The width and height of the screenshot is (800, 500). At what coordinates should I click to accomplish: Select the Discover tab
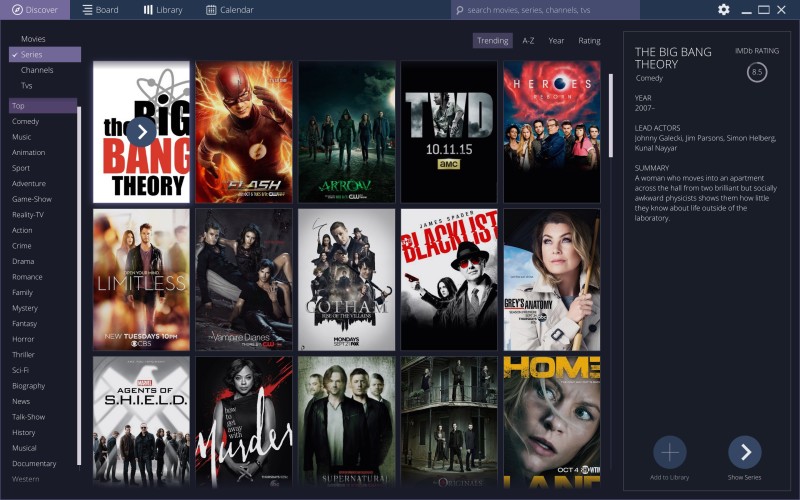pos(35,10)
